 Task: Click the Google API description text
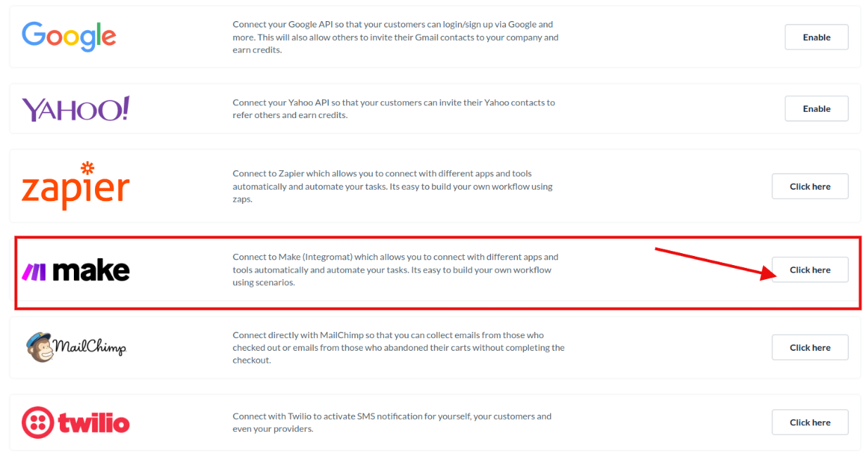(x=395, y=37)
